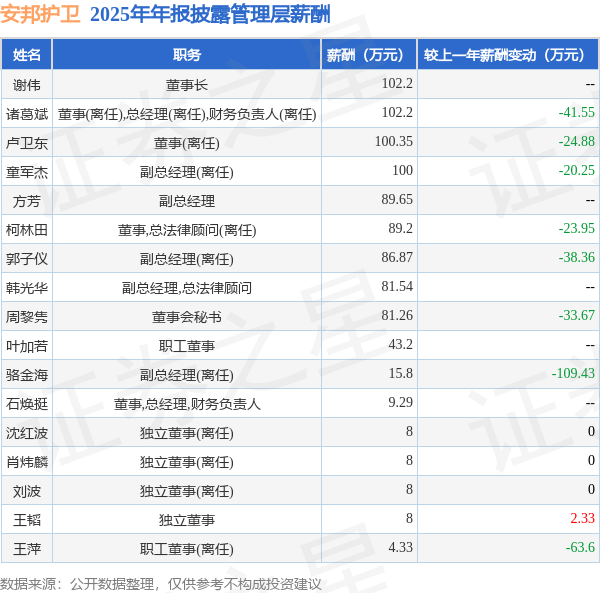The image size is (600, 593).
Task: Select the -63.6 change value for 王萍
Action: click(579, 548)
